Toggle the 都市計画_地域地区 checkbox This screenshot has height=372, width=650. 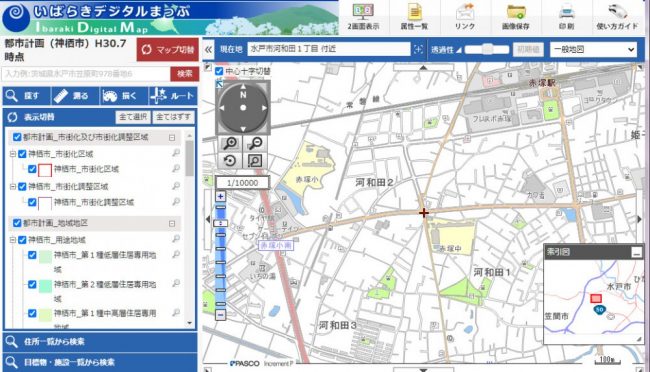point(17,223)
